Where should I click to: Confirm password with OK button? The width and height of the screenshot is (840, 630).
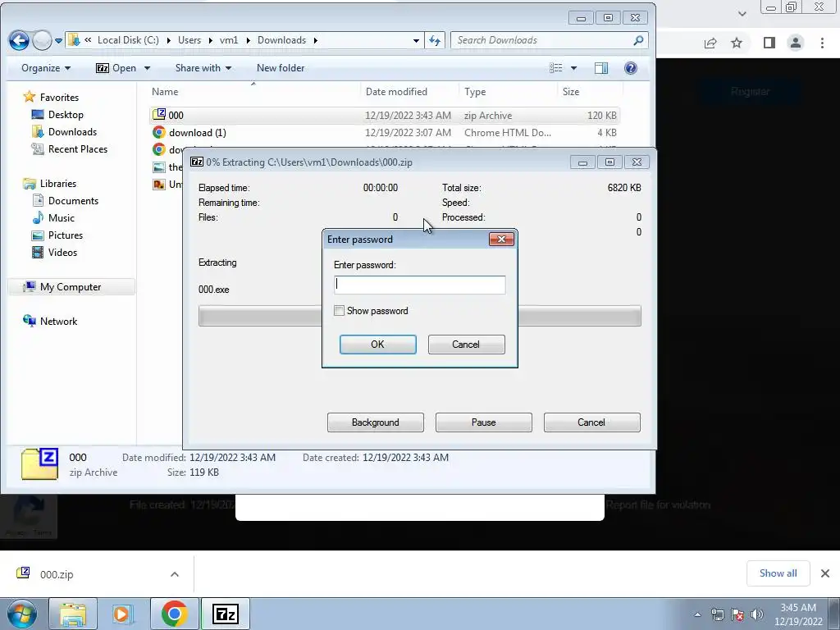coord(377,345)
